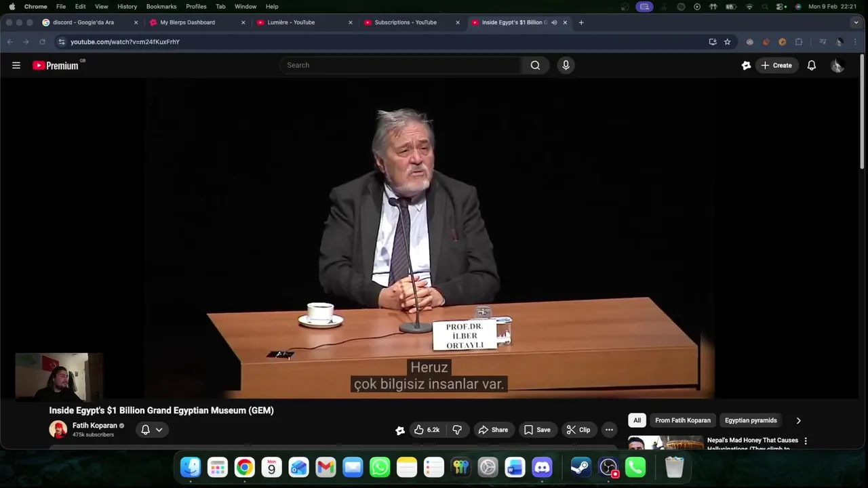Show more filter chips with right chevron

tap(798, 420)
